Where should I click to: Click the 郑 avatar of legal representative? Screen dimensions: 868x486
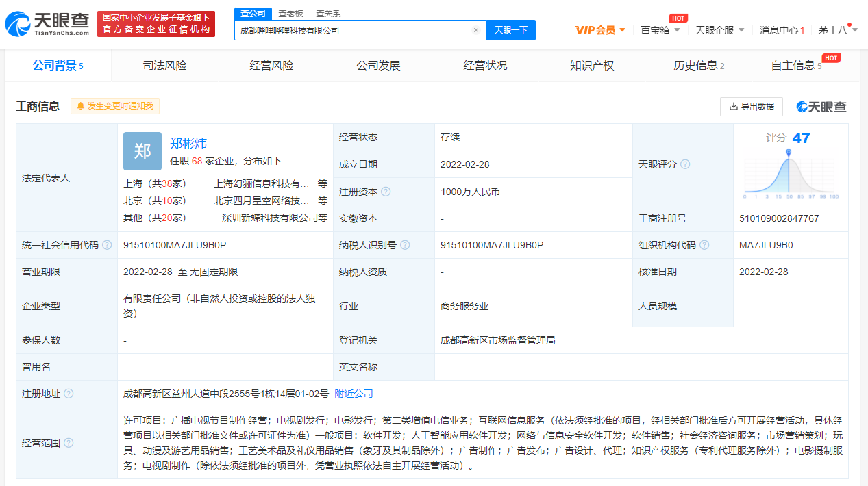(142, 151)
